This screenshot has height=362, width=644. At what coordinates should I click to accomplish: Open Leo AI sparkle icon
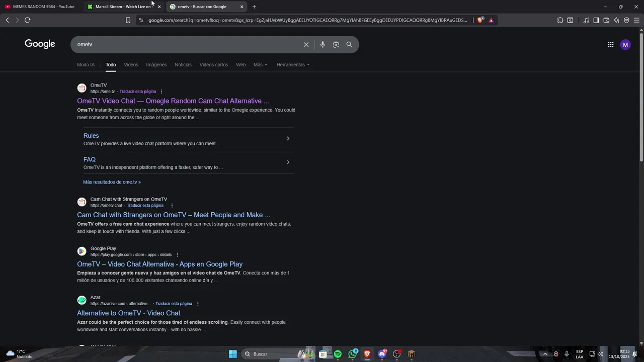point(616,20)
